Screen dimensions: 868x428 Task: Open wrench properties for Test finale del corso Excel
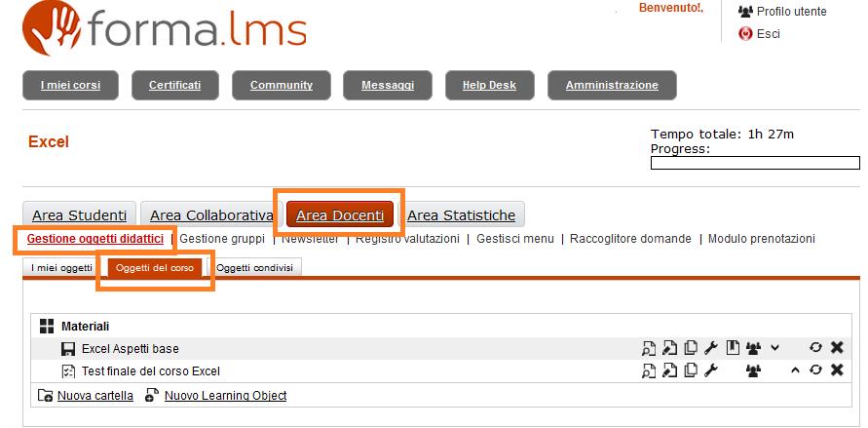(711, 370)
